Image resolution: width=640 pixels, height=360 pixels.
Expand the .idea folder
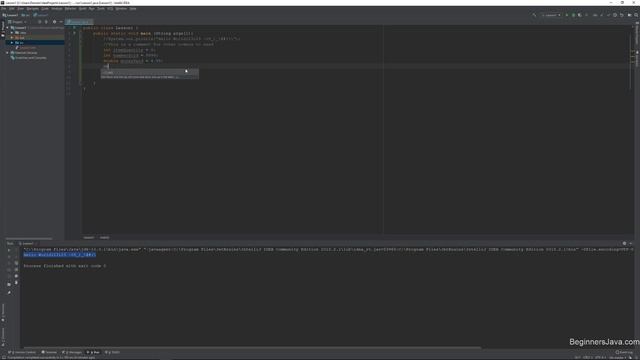coord(12,33)
